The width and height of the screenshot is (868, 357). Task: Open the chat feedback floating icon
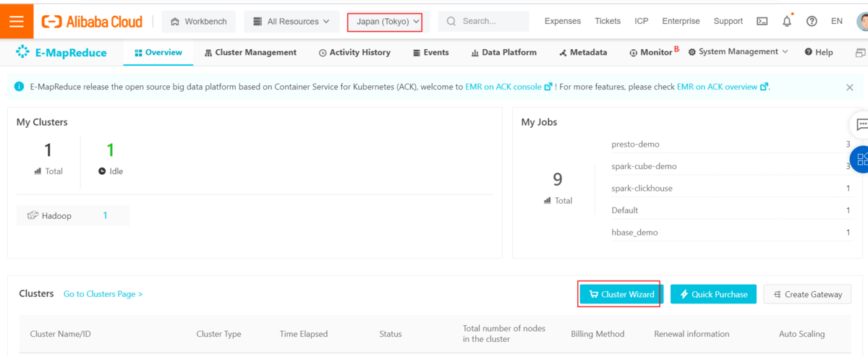coord(860,124)
